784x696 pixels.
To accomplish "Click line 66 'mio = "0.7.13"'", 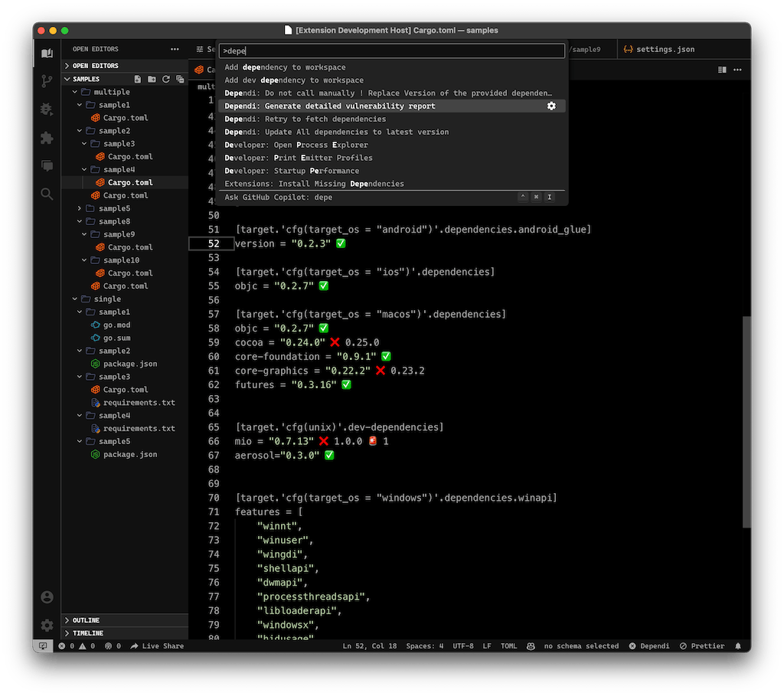I will click(274, 441).
